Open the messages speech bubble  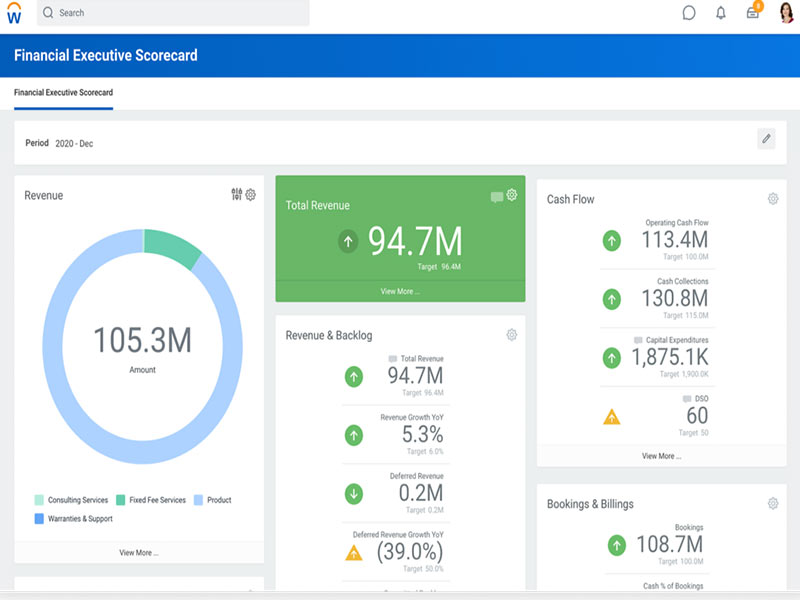[689, 12]
